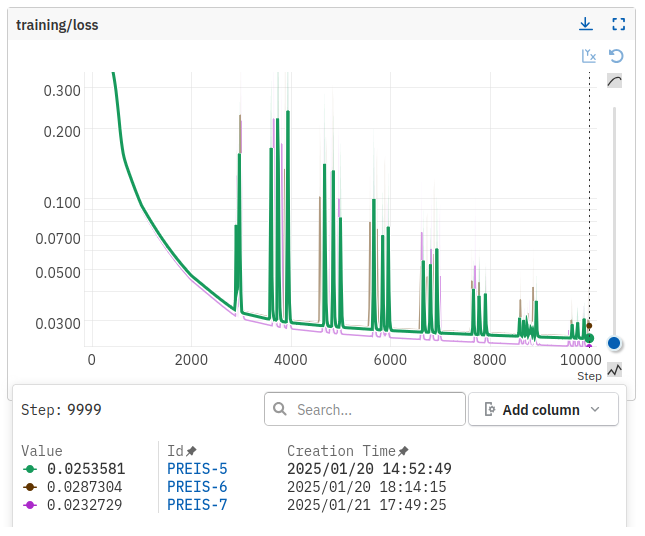
Task: Click the axis settings icon
Action: [x=589, y=56]
